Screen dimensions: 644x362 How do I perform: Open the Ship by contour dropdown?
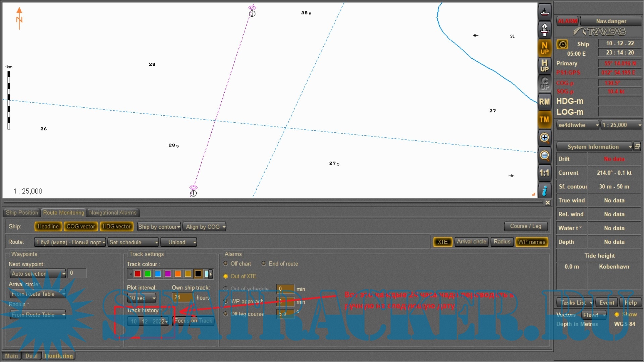click(x=159, y=227)
